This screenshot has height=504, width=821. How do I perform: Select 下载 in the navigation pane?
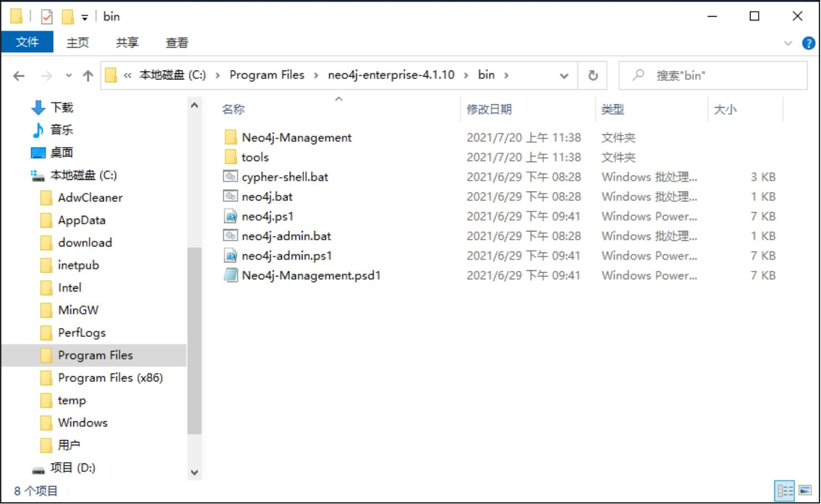click(62, 108)
